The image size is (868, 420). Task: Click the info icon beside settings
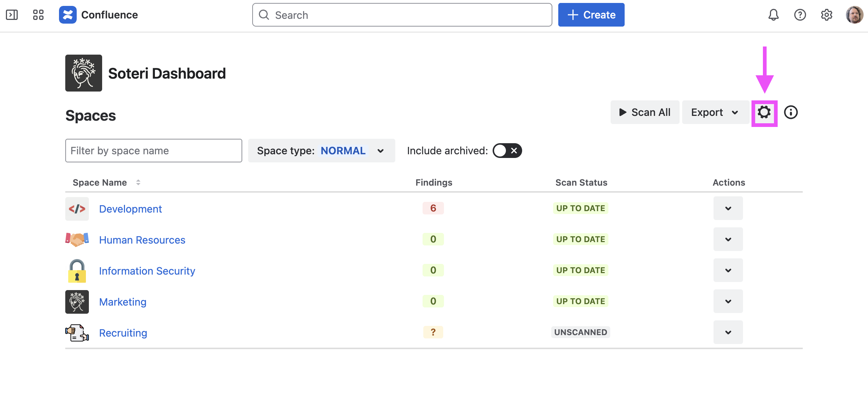pos(791,112)
